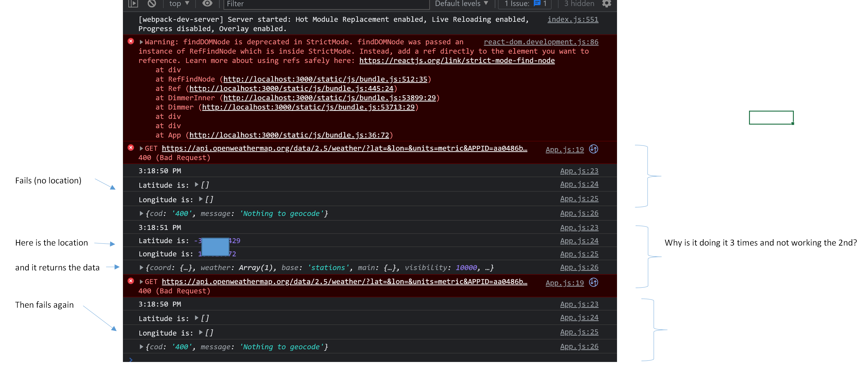Open App.js:19 link of first GET error

click(x=565, y=150)
